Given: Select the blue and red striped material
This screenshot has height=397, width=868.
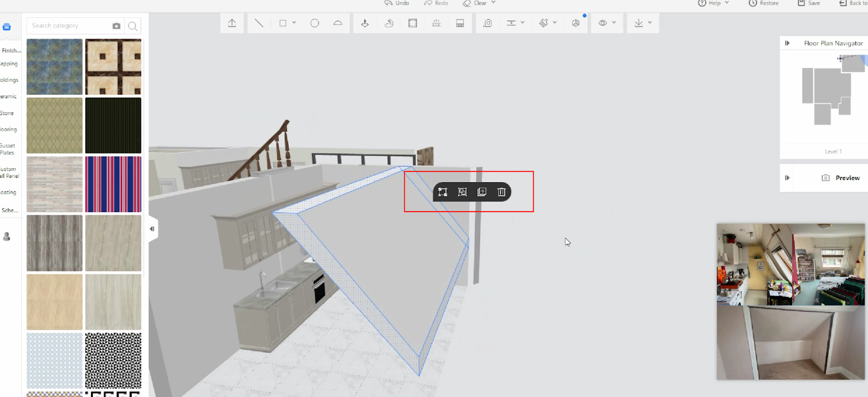Looking at the screenshot, I should [x=113, y=184].
